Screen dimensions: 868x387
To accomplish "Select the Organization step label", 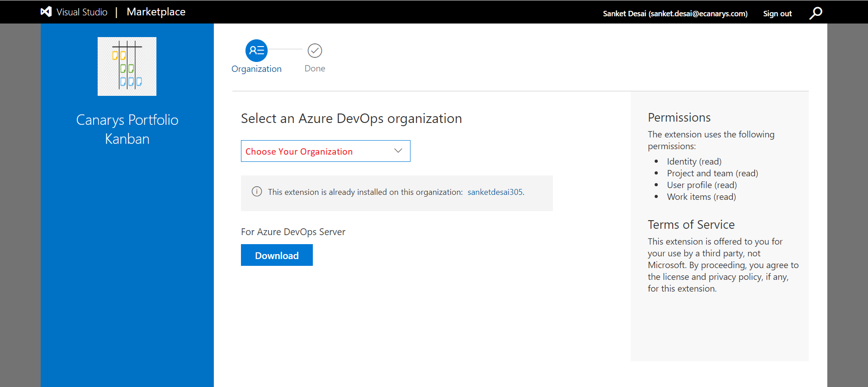I will [256, 69].
